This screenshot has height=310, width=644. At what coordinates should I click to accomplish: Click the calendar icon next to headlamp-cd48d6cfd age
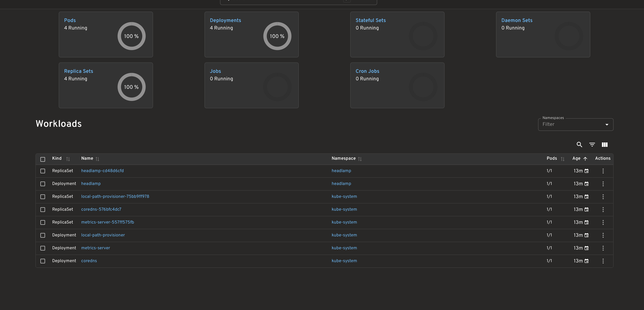click(x=587, y=171)
